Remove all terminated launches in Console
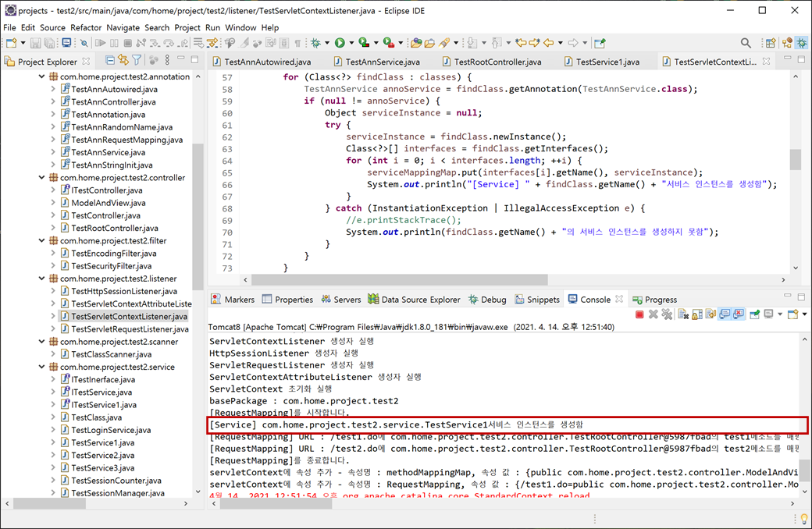Viewport: 812px width, 529px height. pyautogui.click(x=667, y=314)
